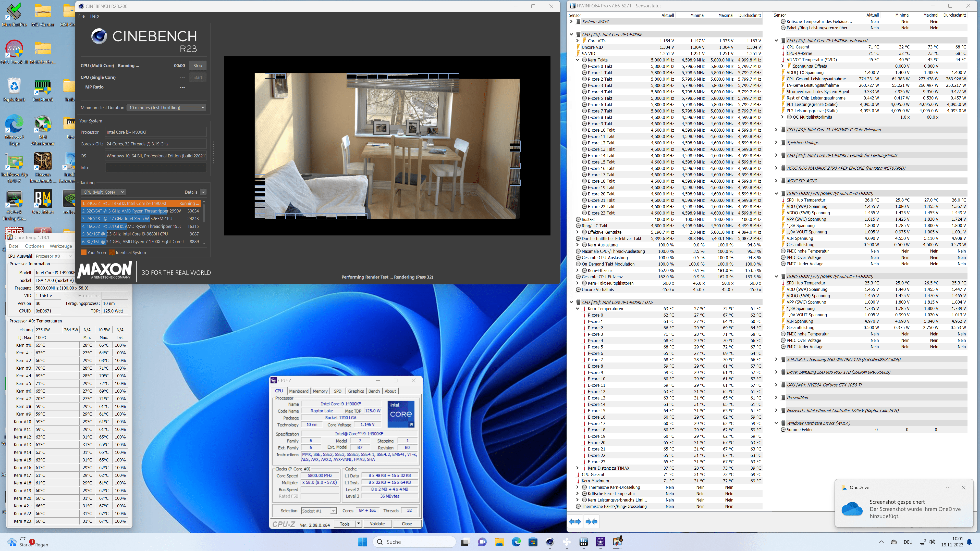
Task: Click the HWiNFO taskbar icon
Action: click(584, 542)
